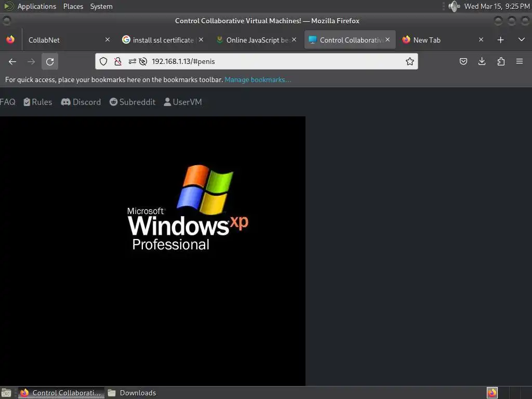Open the extensions puzzle icon

[501, 61]
